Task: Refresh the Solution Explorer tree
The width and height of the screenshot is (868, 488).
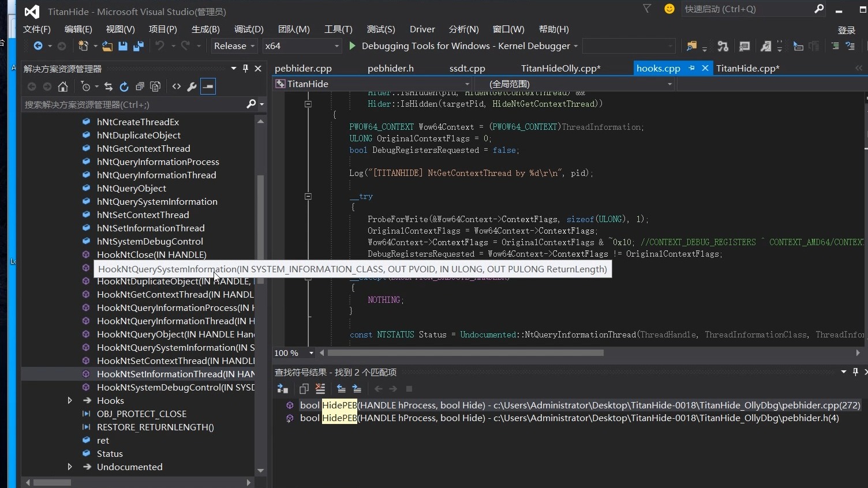Action: coord(124,87)
